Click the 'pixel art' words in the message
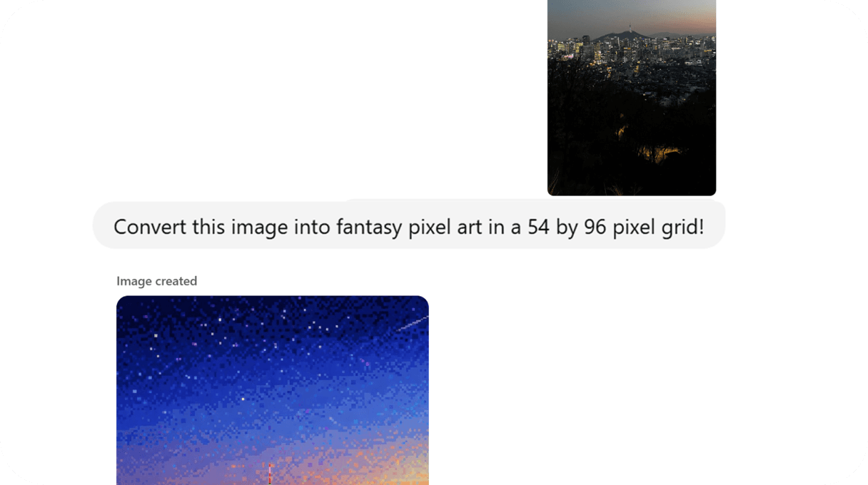The image size is (868, 485). coord(442,227)
